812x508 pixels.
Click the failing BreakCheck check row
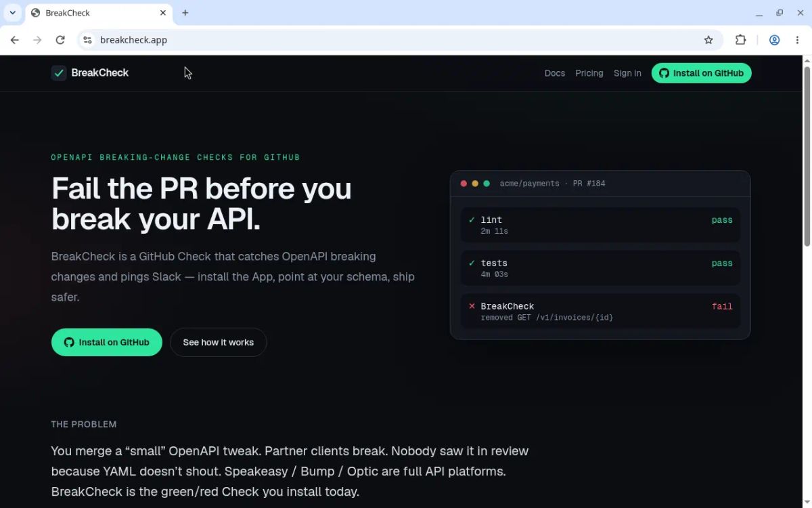600,312
